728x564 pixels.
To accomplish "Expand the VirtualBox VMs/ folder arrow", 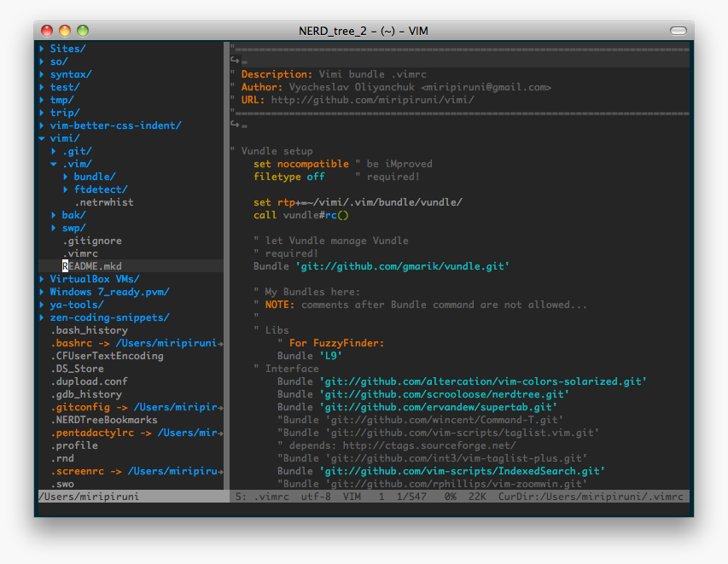I will tap(42, 279).
